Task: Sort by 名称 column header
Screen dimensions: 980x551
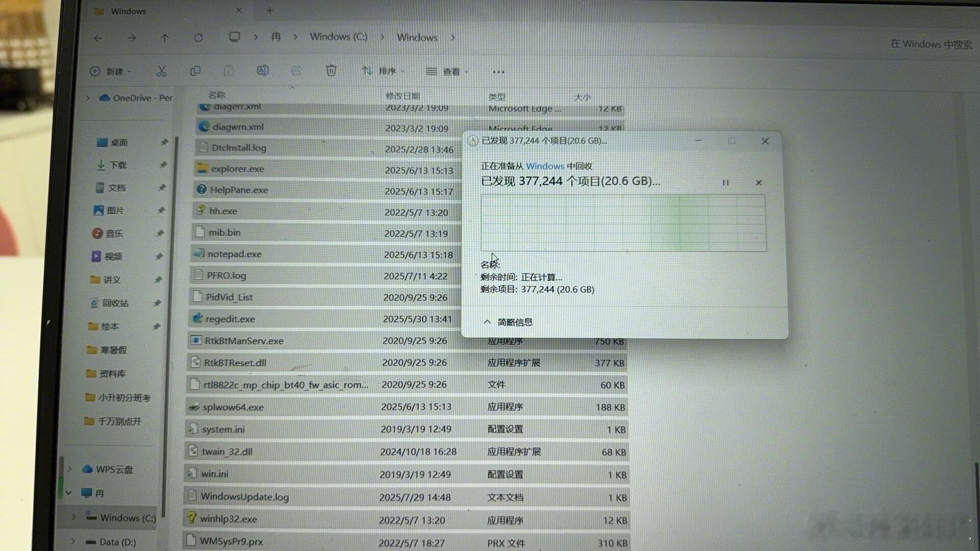Action: [x=216, y=95]
